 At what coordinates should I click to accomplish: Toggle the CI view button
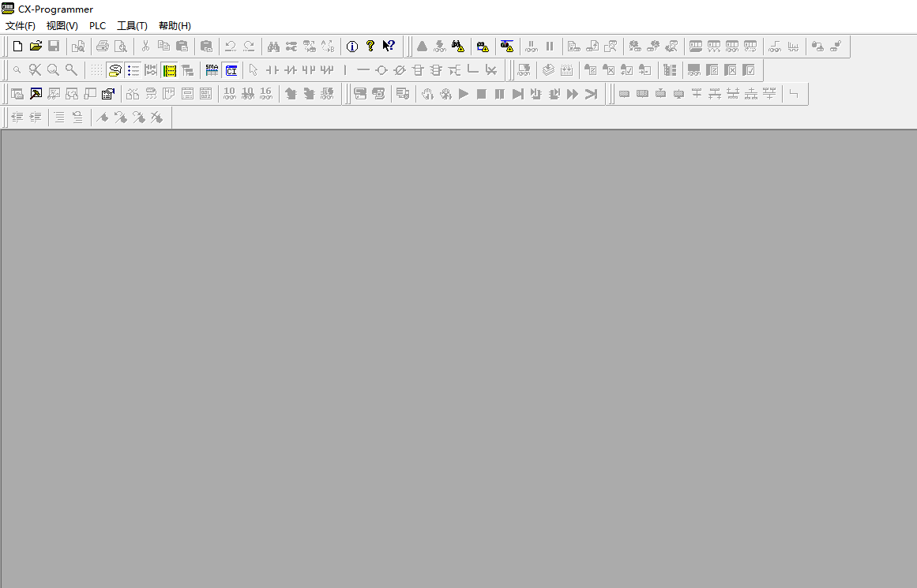[231, 70]
